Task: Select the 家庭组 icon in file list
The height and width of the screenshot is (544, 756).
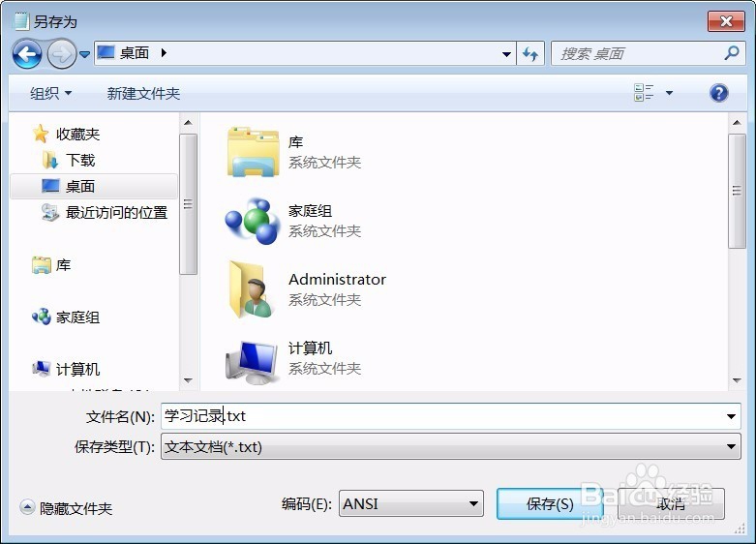Action: pos(253,221)
